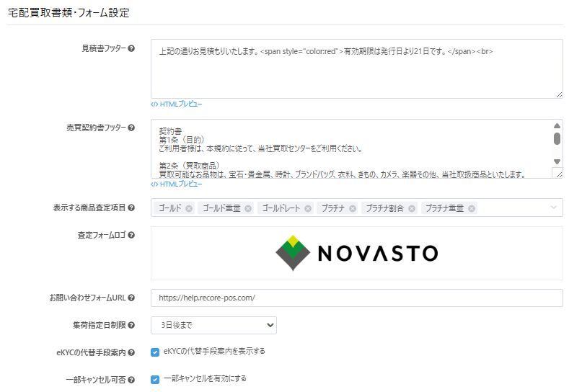
Task: Remove the ゴールド重量 tag
Action: (x=248, y=208)
